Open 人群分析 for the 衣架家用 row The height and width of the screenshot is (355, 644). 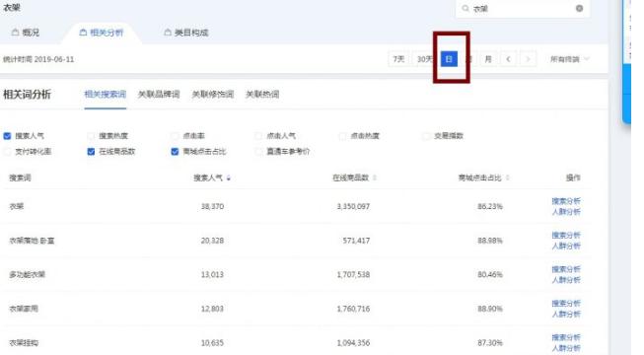tap(566, 314)
